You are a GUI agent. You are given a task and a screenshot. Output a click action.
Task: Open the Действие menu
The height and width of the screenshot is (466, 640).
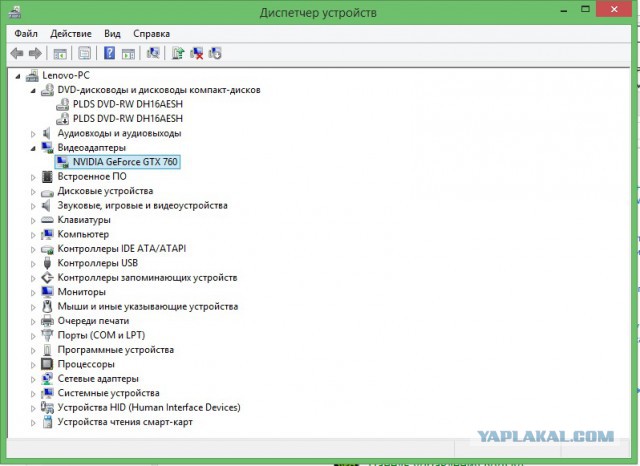point(71,34)
